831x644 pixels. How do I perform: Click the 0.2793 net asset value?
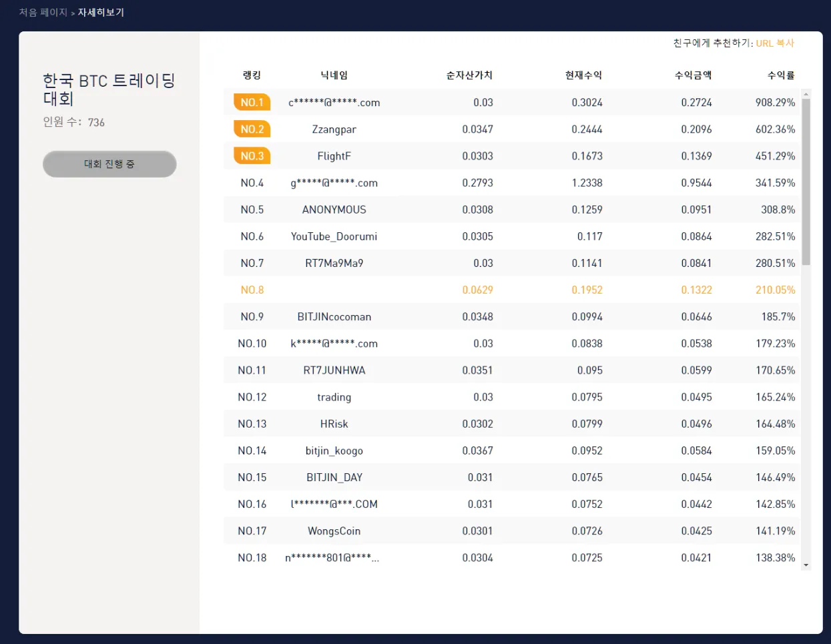point(477,183)
